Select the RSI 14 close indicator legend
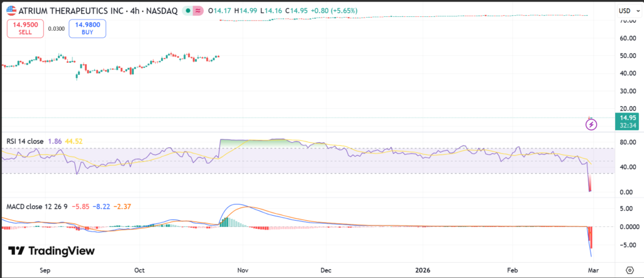Screen dimensions: 644x278 (x=25, y=142)
